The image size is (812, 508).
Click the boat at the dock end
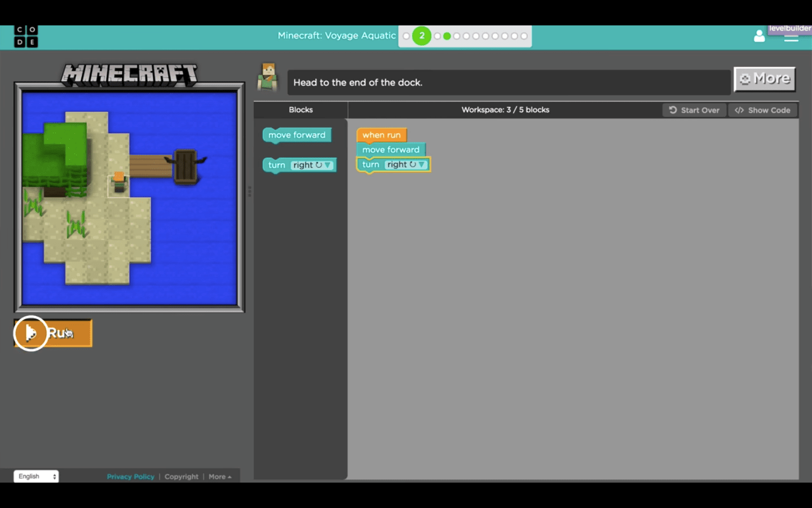(186, 166)
